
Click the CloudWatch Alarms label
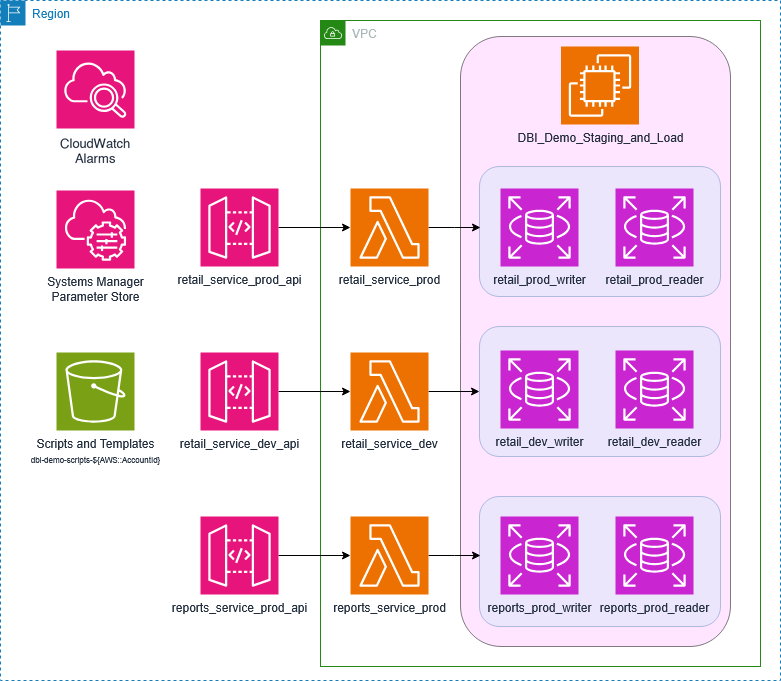[95, 151]
